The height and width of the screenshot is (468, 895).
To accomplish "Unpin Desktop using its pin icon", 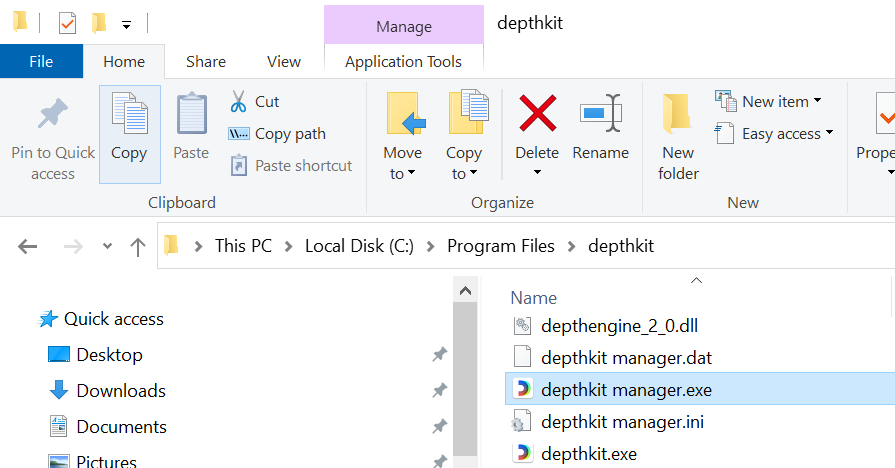I will [x=440, y=354].
